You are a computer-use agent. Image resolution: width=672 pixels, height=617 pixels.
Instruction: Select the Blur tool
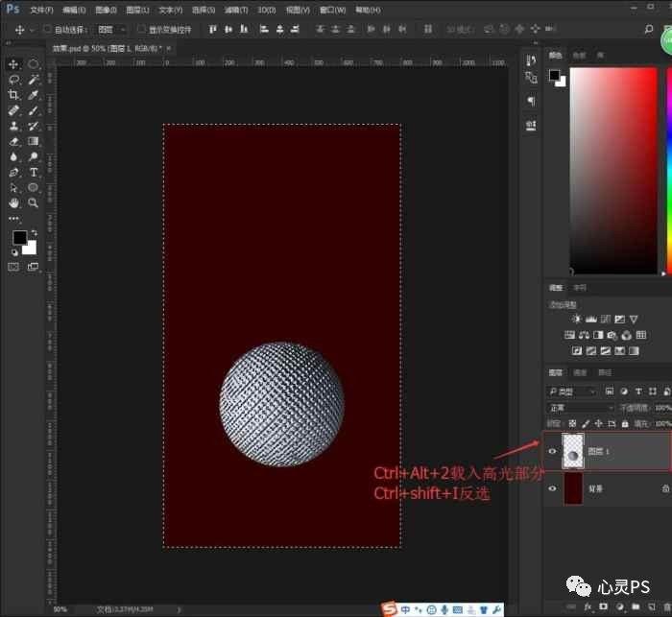click(x=13, y=156)
